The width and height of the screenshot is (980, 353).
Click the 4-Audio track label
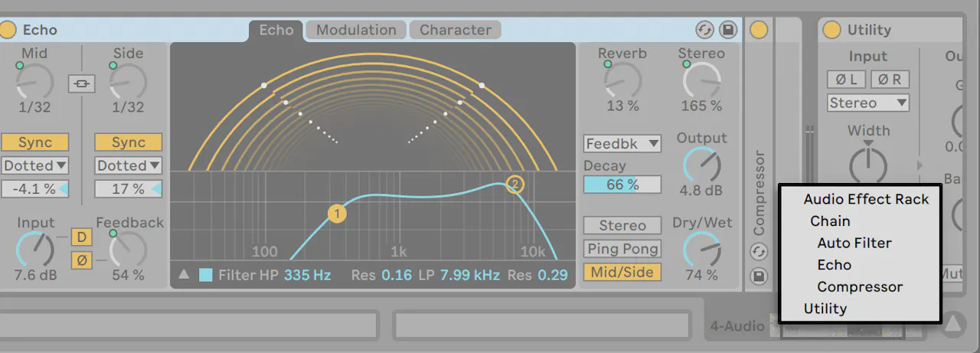737,326
